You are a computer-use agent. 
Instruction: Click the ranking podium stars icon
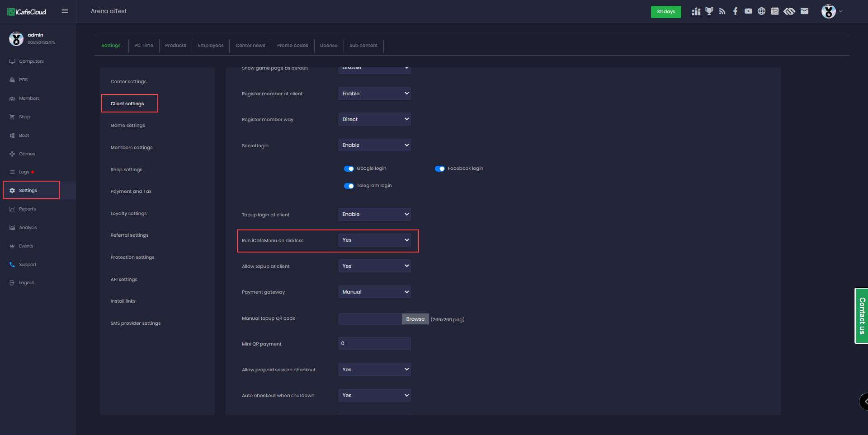[x=696, y=11]
